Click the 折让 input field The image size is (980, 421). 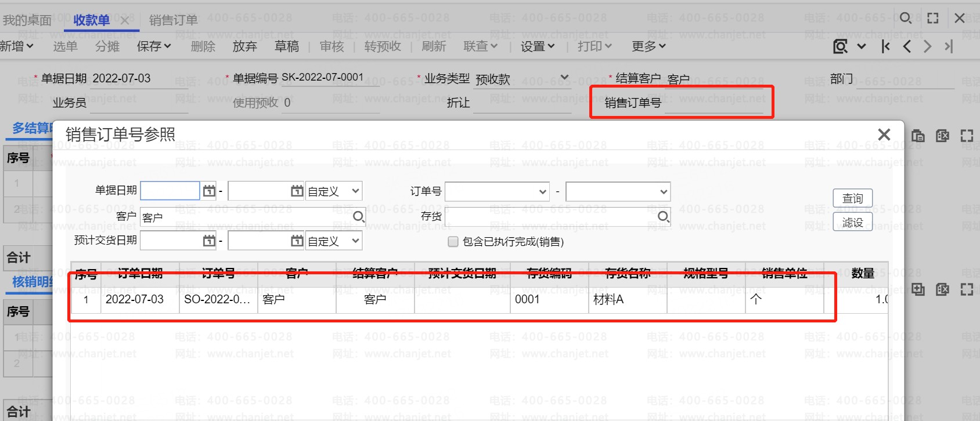pos(523,103)
